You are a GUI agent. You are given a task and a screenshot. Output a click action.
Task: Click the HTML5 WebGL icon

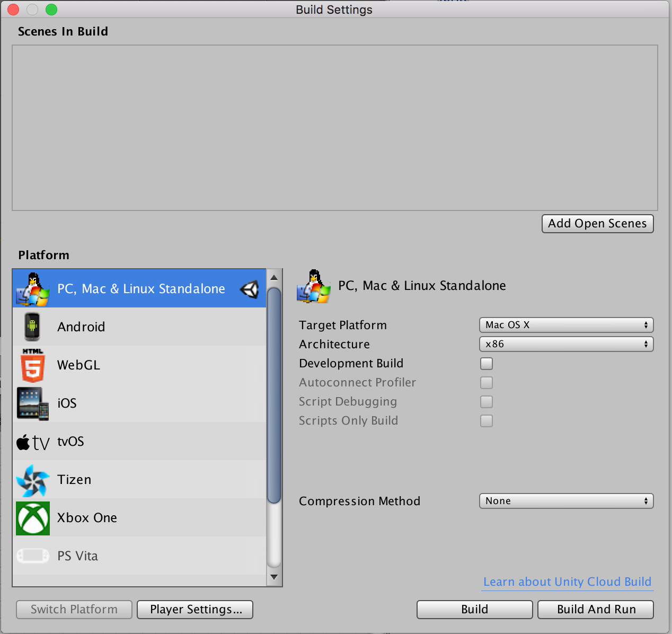point(33,365)
